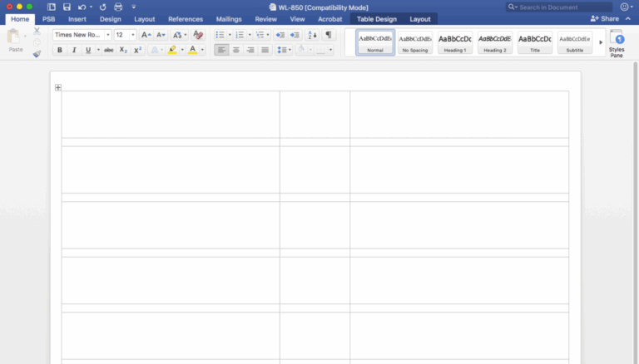Toggle Subscript formatting
This screenshot has width=639, height=364.
(123, 50)
